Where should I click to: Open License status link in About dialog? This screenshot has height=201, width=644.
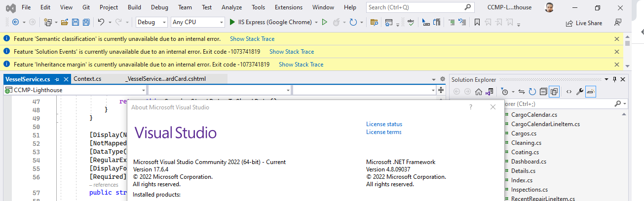point(384,124)
